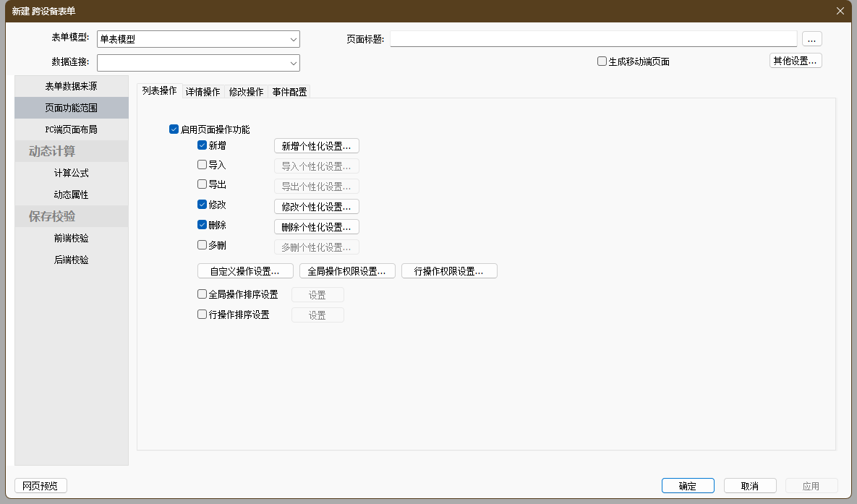Viewport: 857px width, 504px height.
Task: Close the 新建 跨设备表单 dialog
Action: pyautogui.click(x=840, y=11)
